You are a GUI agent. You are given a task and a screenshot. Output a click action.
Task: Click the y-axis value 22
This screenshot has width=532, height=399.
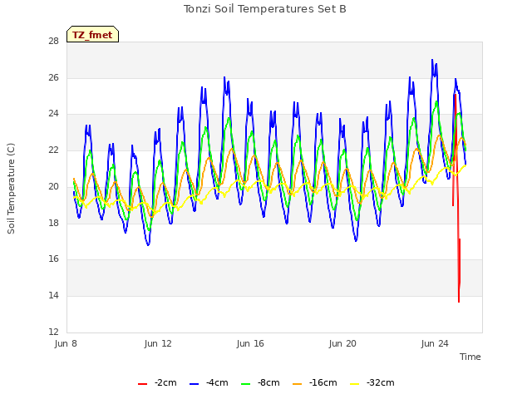(x=53, y=150)
